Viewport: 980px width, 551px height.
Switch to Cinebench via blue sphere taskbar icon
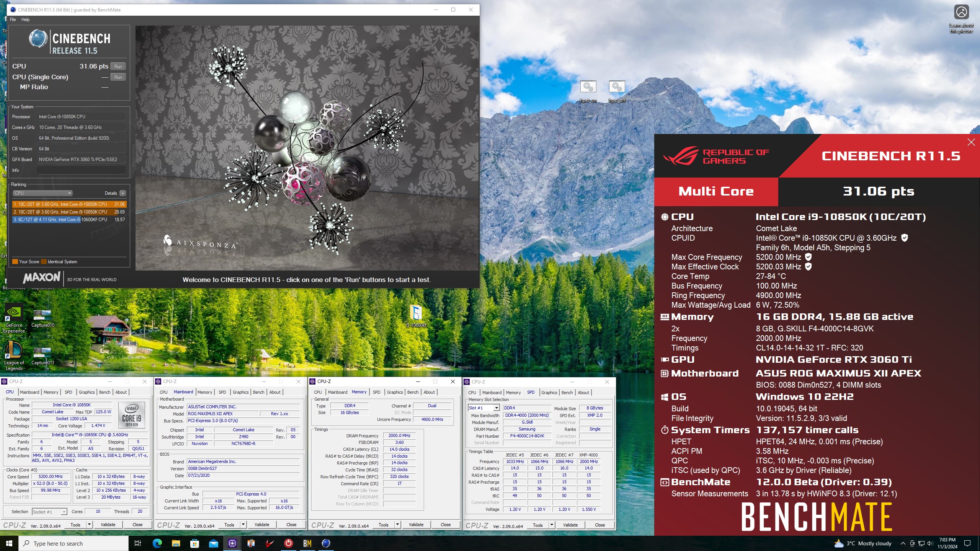pos(326,543)
